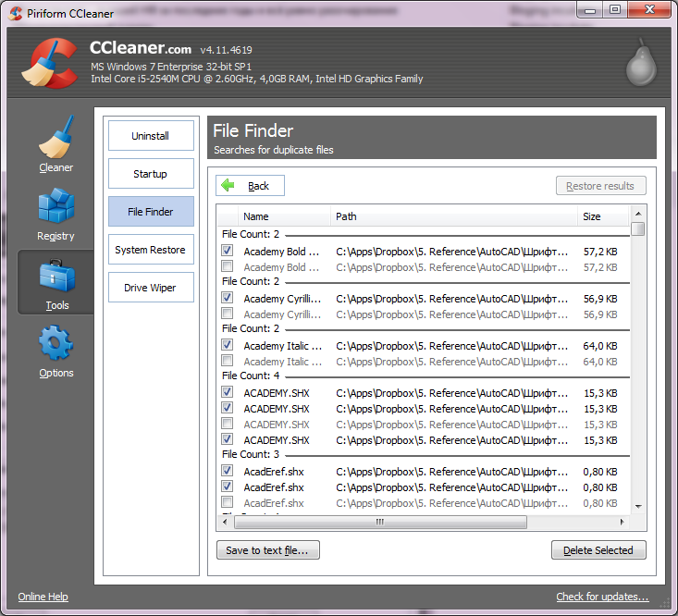
Task: Uncheck first Academy Italic 64,0 KB file
Action: pyautogui.click(x=227, y=344)
